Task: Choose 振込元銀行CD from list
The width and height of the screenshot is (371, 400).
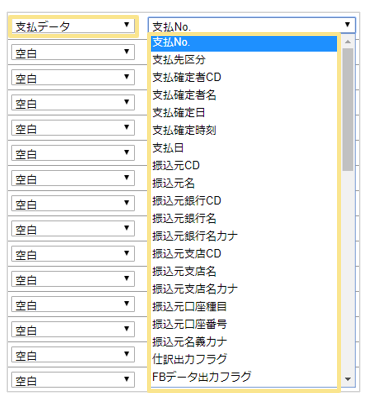Action: click(x=244, y=201)
